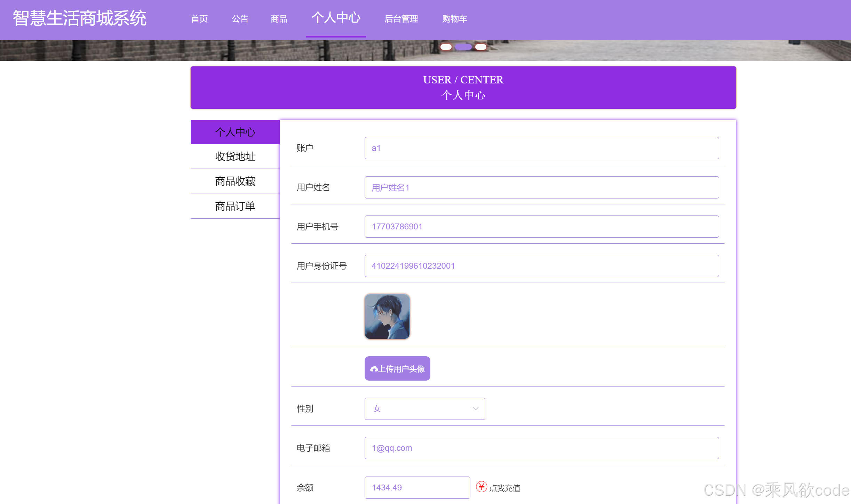Click the user avatar thumbnail image
This screenshot has height=504, width=851.
pyautogui.click(x=387, y=317)
